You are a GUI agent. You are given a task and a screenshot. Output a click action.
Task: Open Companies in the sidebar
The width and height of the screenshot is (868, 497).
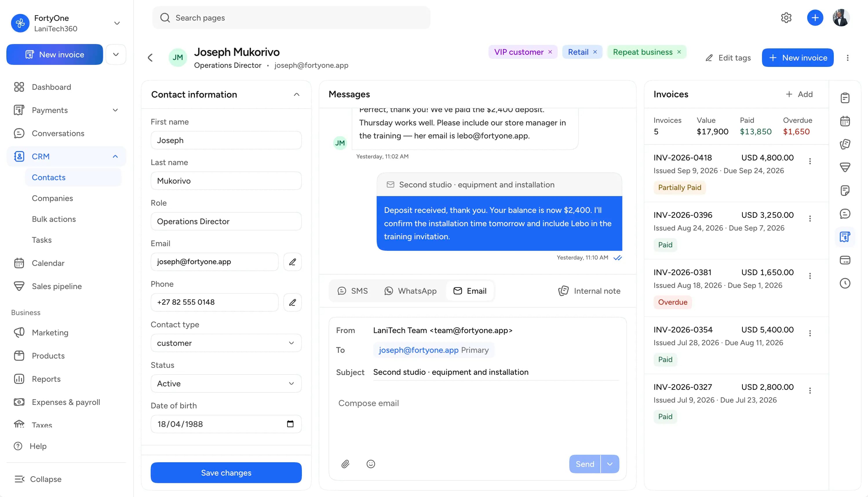[52, 198]
